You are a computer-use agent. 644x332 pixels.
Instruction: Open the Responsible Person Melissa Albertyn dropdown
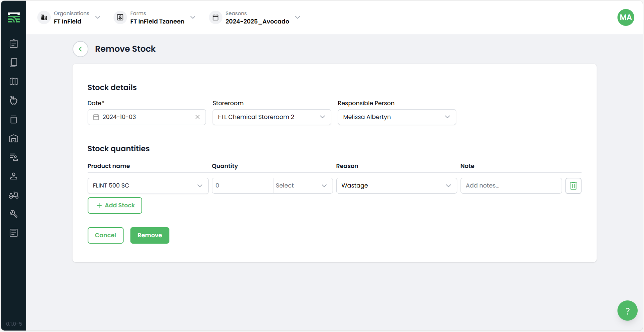pyautogui.click(x=397, y=117)
